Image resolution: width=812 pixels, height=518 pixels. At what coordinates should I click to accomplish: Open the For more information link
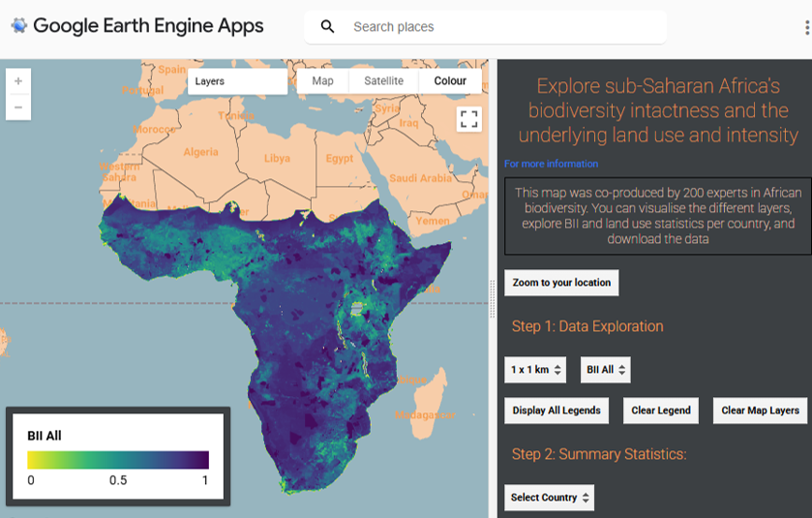pos(551,164)
